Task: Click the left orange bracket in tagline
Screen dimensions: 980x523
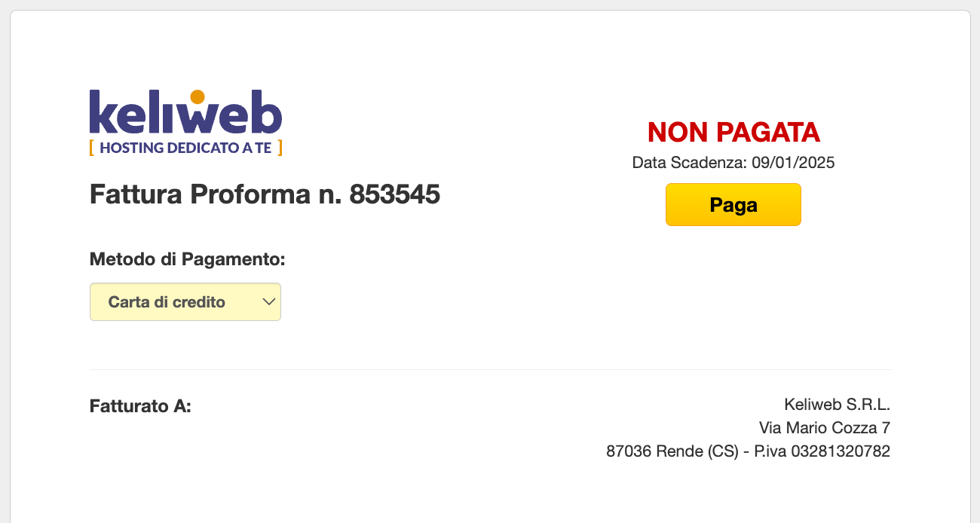Action: click(x=91, y=148)
